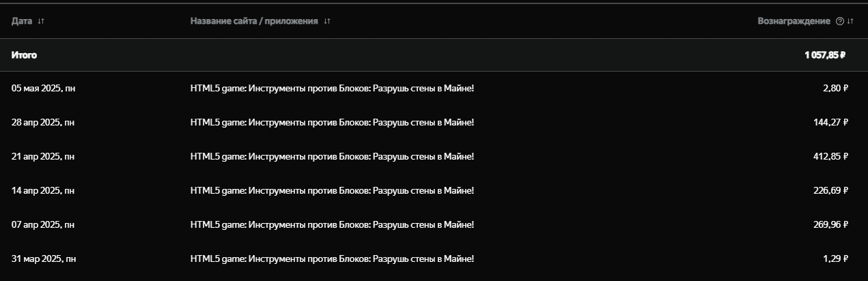Open the game link in 28 апр row
Image resolution: width=868 pixels, height=281 pixels.
pyautogui.click(x=332, y=122)
